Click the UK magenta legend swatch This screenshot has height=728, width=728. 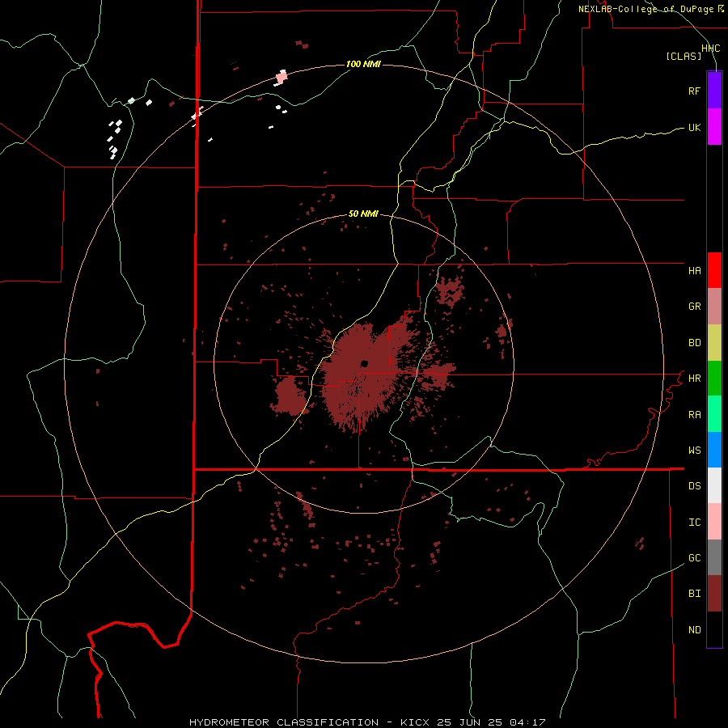click(x=714, y=127)
